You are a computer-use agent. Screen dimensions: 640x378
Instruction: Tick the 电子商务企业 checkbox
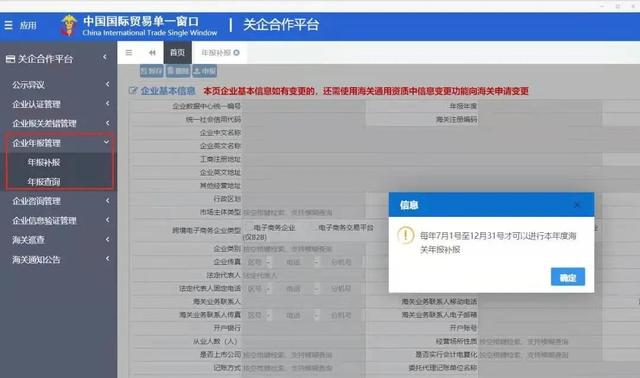click(x=249, y=228)
